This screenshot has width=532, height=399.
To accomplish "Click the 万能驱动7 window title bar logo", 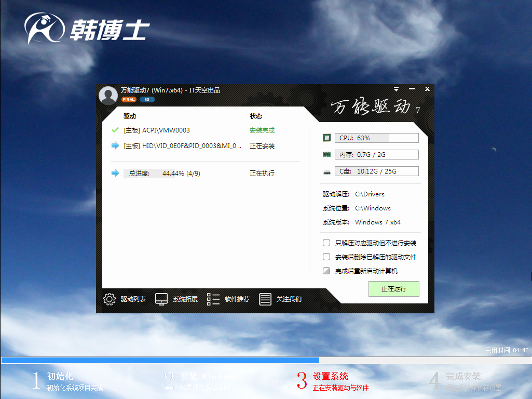I will tap(108, 96).
